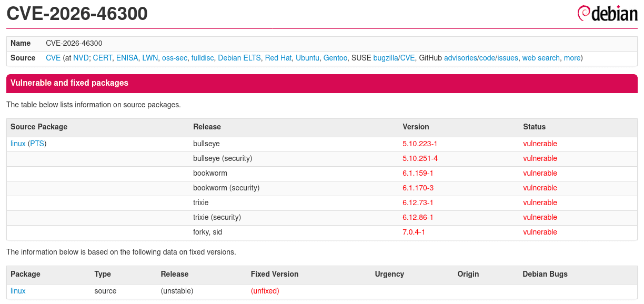Open linux source package link in first table
The image size is (644, 304).
[x=18, y=144]
